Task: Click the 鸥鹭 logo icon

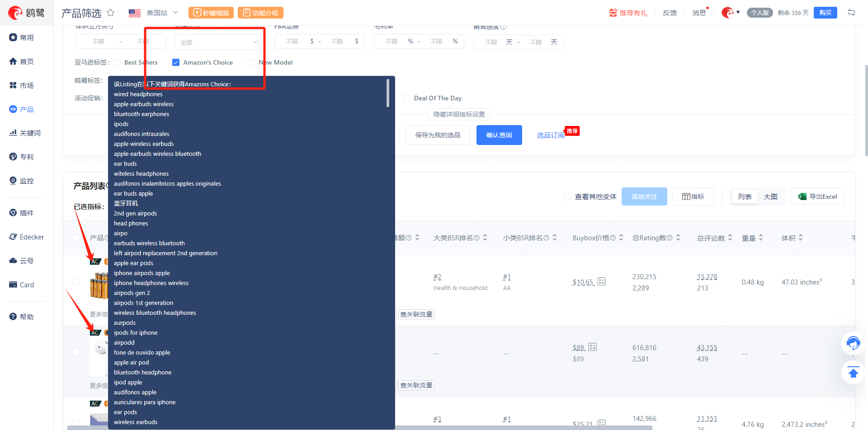Action: tap(15, 13)
